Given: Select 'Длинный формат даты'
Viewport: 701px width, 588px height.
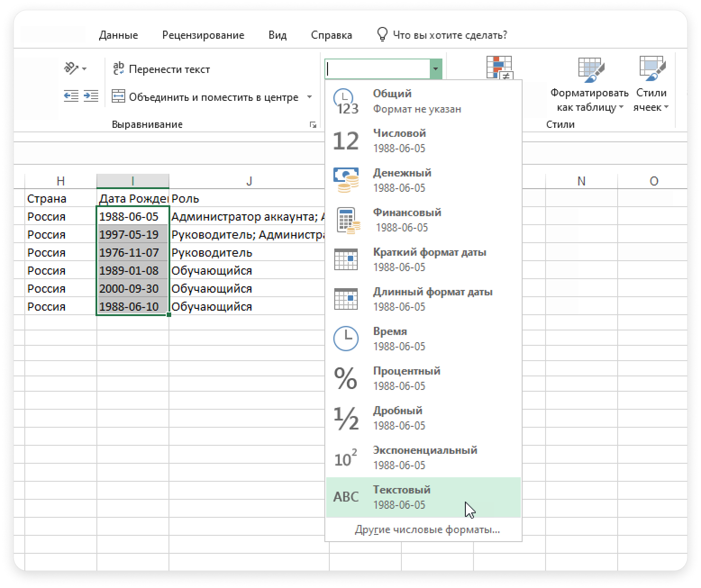Looking at the screenshot, I should coord(423,299).
